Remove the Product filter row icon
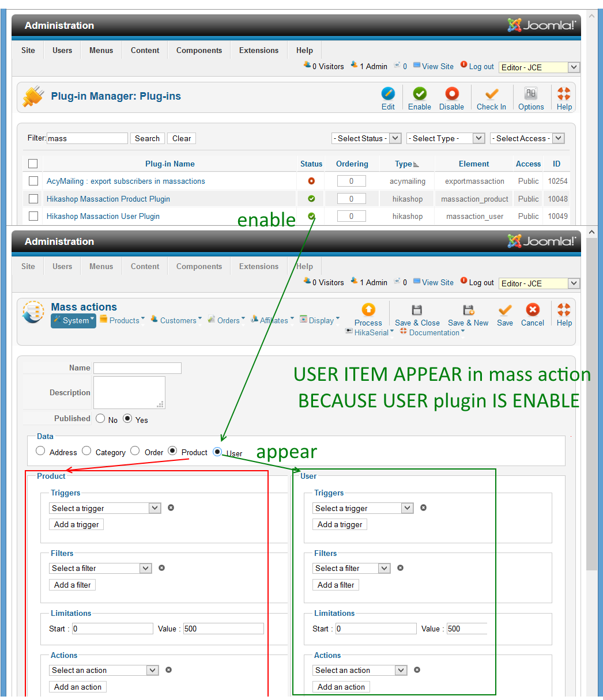This screenshot has height=700, width=603. tap(161, 567)
